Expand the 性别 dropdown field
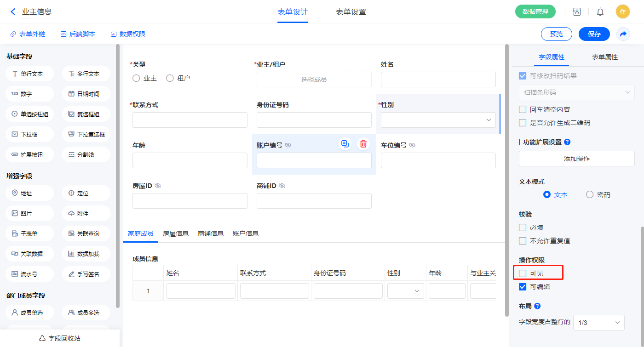This screenshot has height=347, width=644. [x=438, y=120]
